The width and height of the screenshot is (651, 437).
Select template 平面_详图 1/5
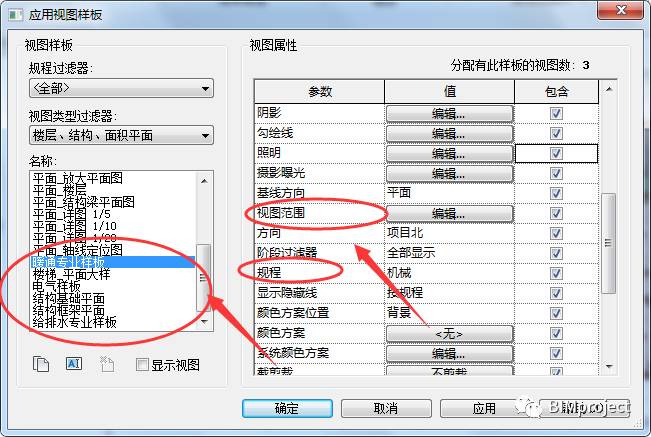71,214
